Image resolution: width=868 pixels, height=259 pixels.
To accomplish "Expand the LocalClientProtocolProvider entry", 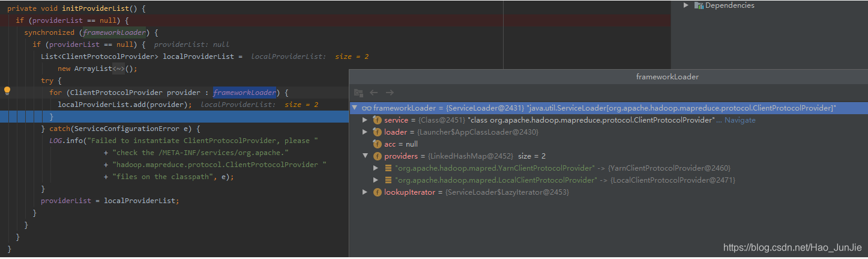I will point(376,180).
